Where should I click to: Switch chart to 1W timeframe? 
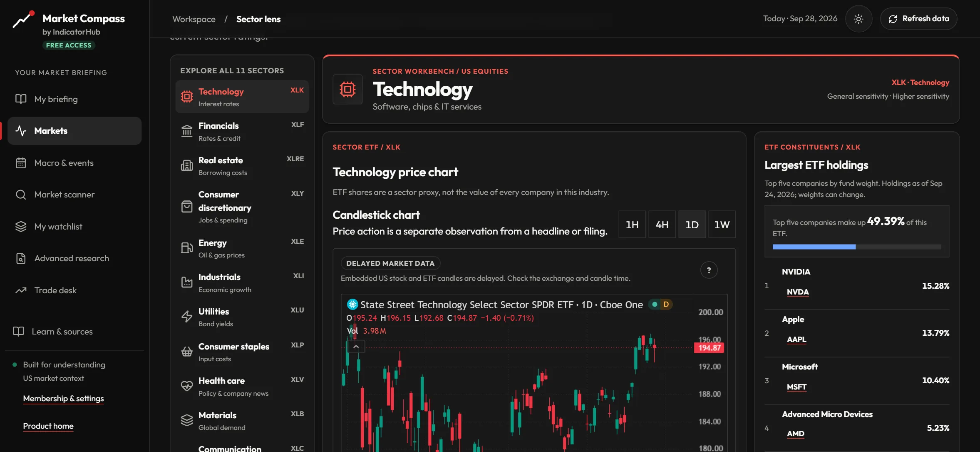tap(722, 225)
